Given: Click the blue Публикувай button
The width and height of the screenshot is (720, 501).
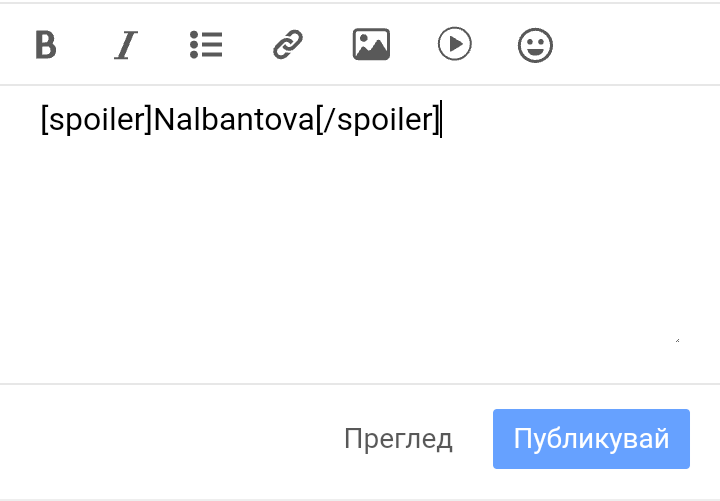Looking at the screenshot, I should [591, 439].
